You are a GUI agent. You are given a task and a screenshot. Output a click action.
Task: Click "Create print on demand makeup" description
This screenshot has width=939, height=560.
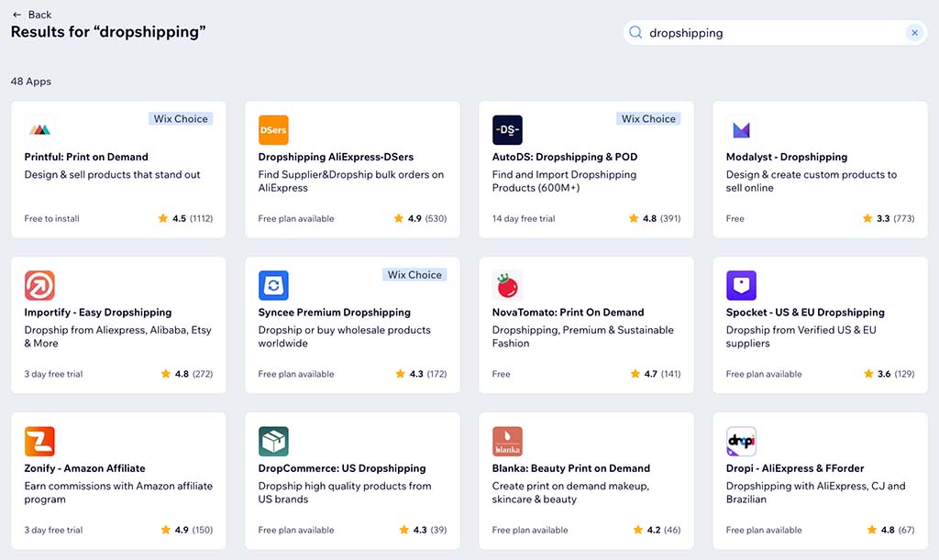570,492
